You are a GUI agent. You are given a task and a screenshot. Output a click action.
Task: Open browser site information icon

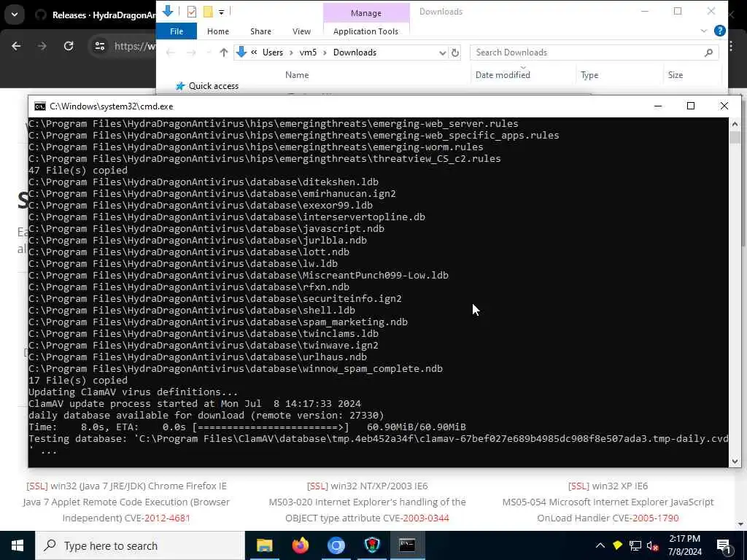pos(99,46)
